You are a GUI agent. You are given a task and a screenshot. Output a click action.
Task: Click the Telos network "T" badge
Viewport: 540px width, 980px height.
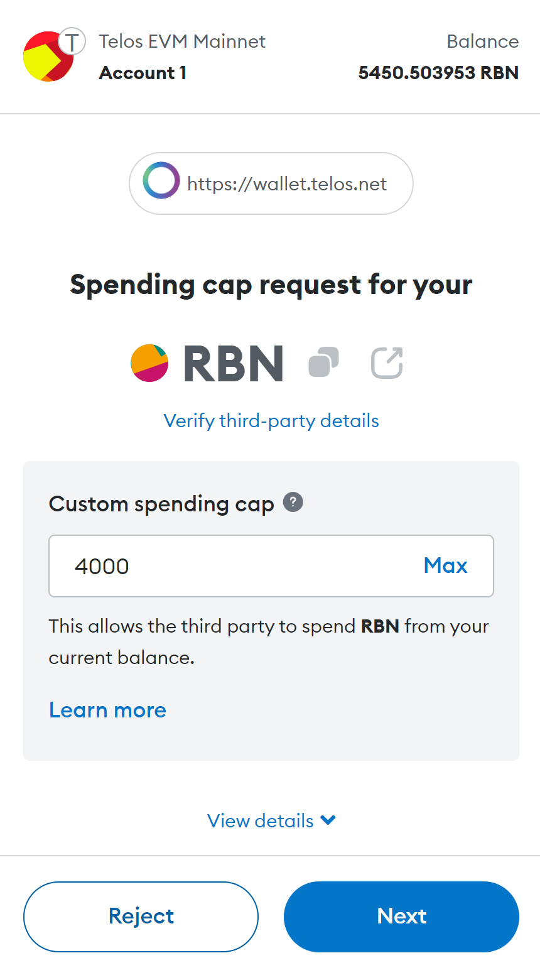(x=72, y=43)
